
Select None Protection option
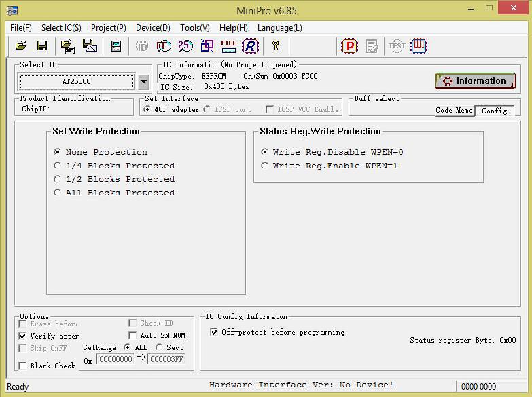click(57, 152)
